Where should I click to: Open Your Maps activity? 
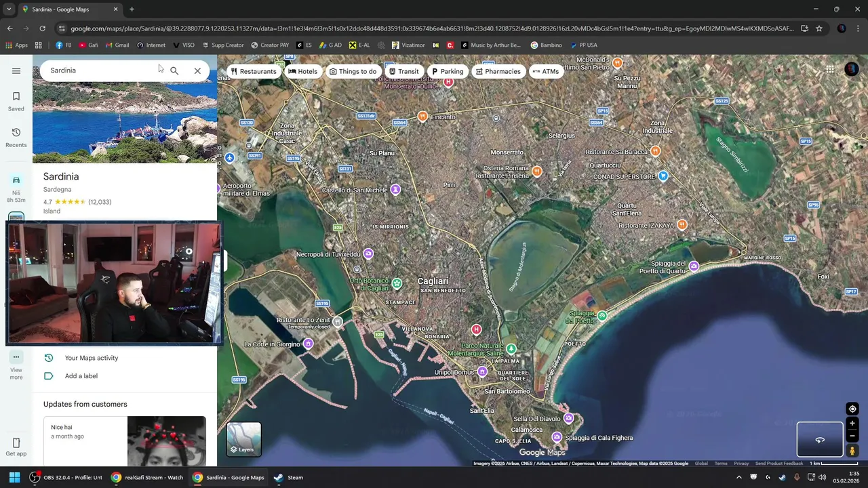click(92, 358)
